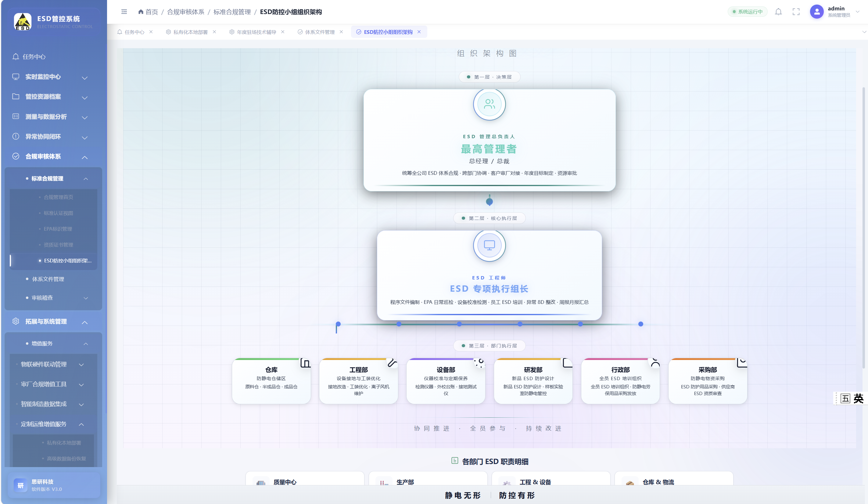This screenshot has width=868, height=504.
Task: Close the 年度驻场技术辅导 tab
Action: [x=282, y=32]
